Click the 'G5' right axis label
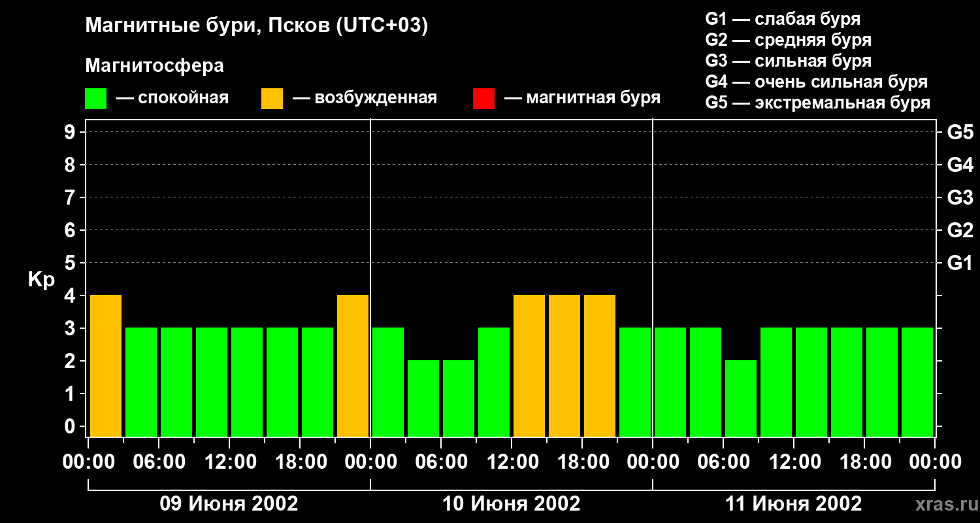Viewport: 980px width, 523px height. point(960,133)
